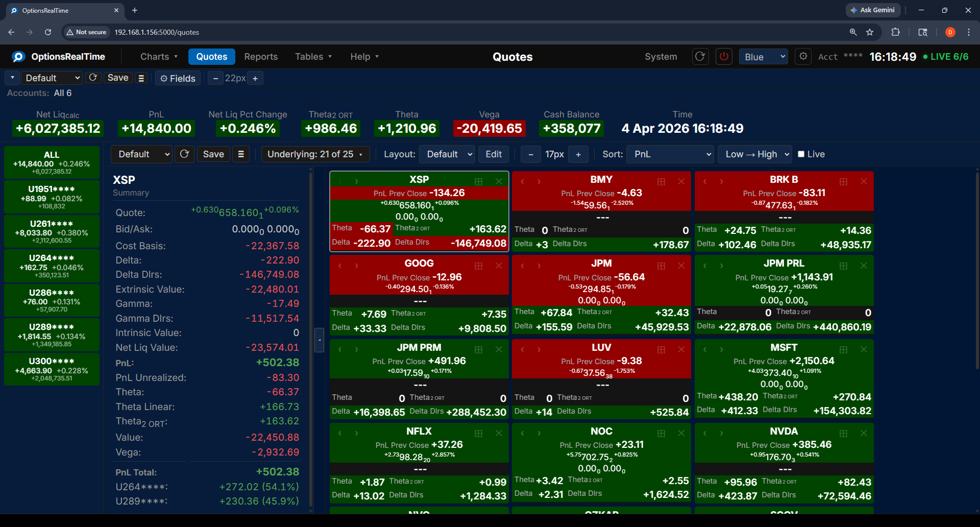
Task: Click the refresh icon beside the System label
Action: pos(700,56)
